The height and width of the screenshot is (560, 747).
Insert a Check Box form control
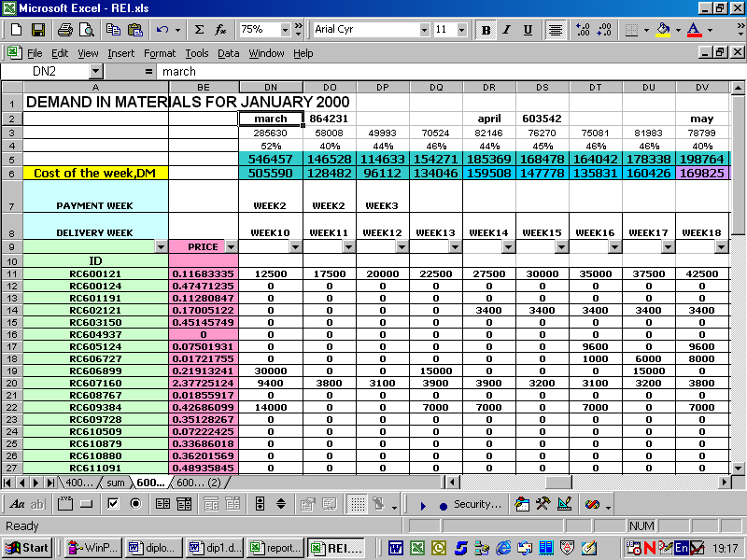(x=113, y=504)
